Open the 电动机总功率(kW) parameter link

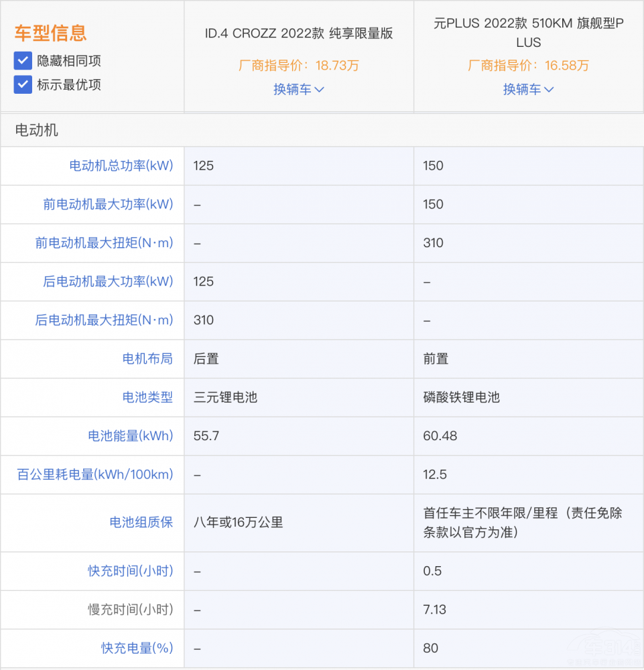click(x=121, y=165)
